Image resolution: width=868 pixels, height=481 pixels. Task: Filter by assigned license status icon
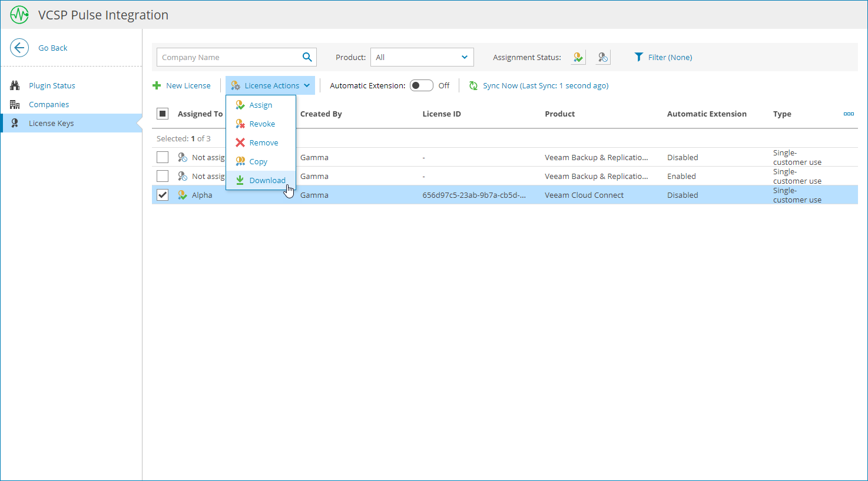click(578, 57)
